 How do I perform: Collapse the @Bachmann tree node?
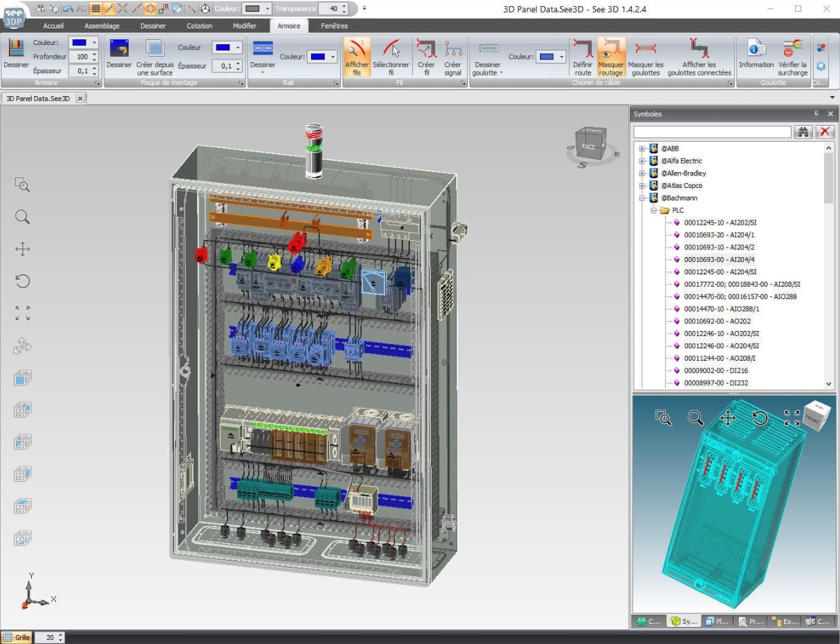(x=643, y=198)
